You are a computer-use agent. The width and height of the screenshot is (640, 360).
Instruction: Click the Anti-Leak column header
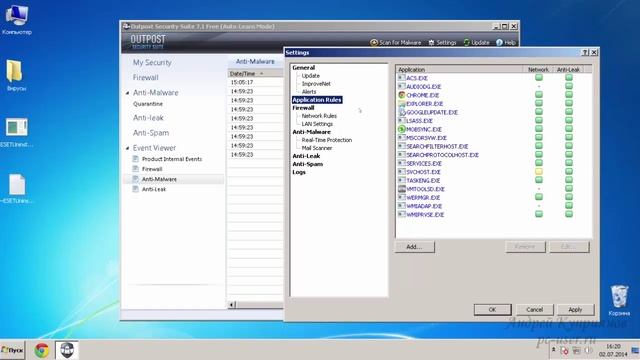point(569,70)
